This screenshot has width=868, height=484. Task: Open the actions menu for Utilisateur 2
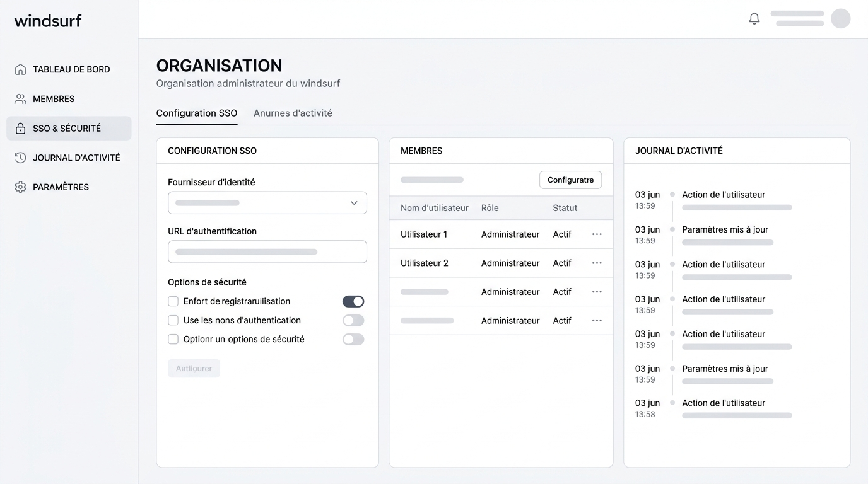coord(597,263)
